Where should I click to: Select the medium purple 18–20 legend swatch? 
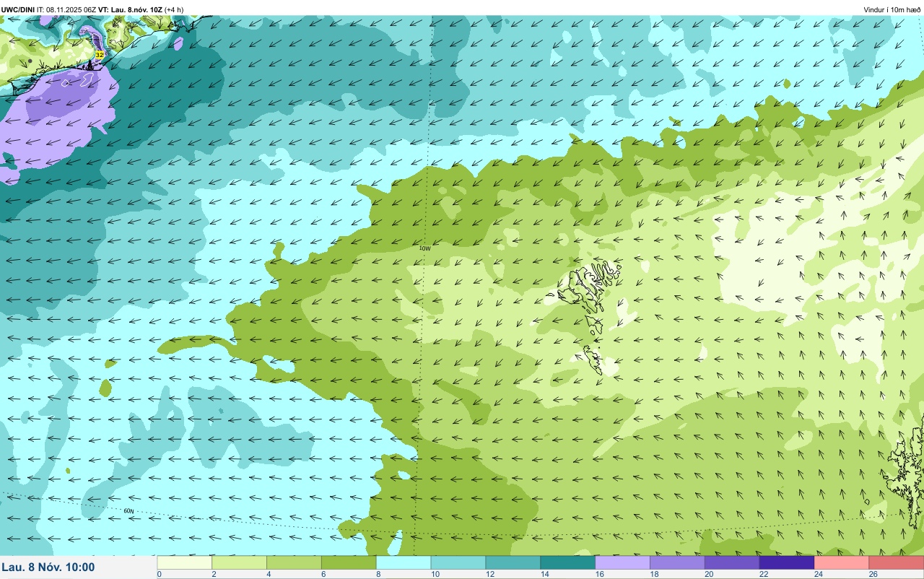(x=678, y=562)
